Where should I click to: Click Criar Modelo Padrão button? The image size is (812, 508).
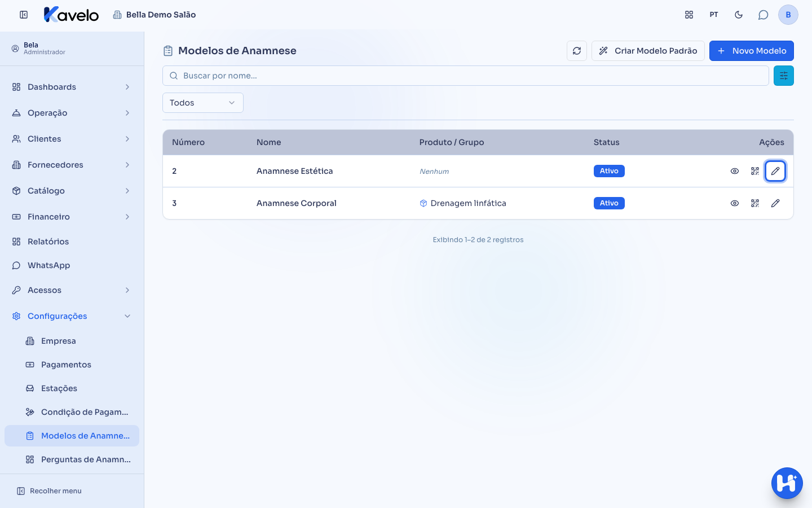click(648, 51)
